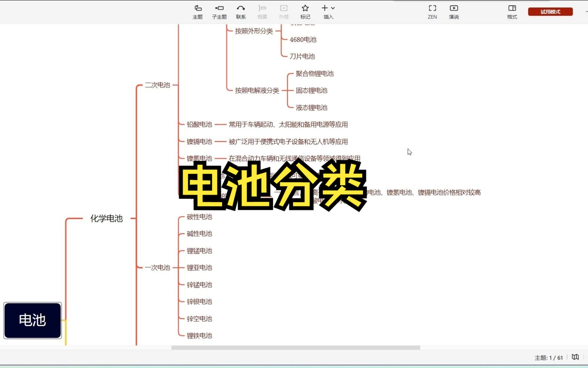Select the 二次电池 topic
Viewport: 588px width, 368px height.
[x=158, y=85]
